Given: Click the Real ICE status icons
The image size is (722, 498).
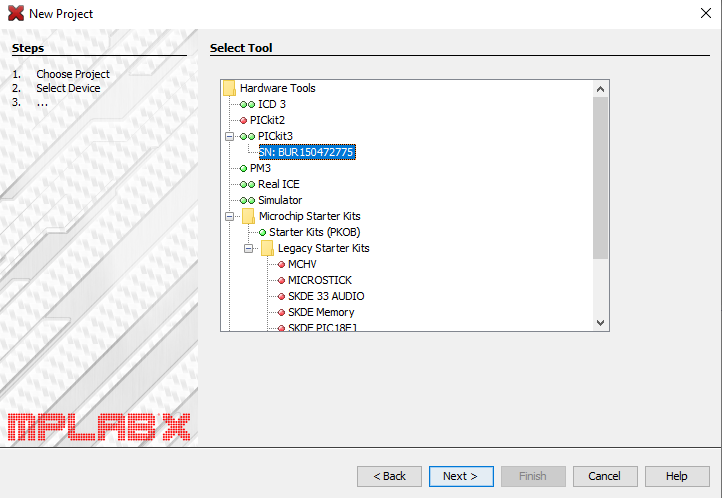Looking at the screenshot, I should [x=247, y=184].
